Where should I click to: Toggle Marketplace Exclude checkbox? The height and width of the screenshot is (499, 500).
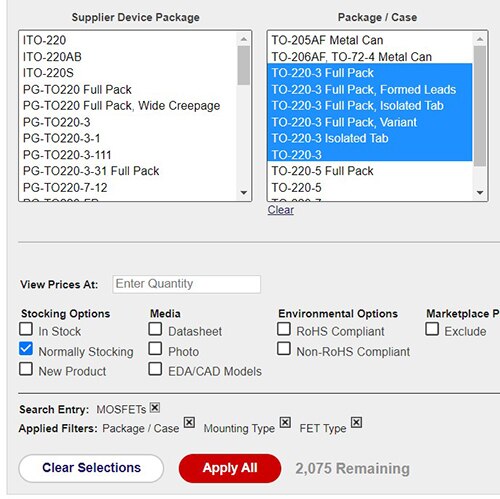point(432,329)
